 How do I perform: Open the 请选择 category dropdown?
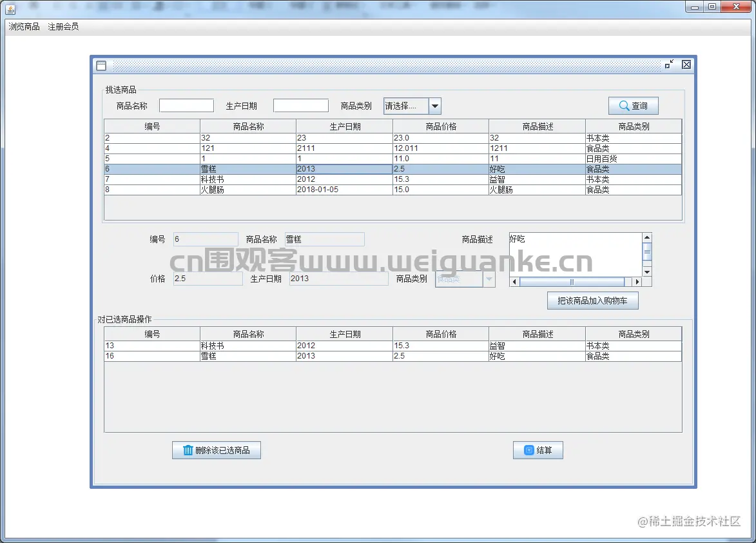pyautogui.click(x=412, y=106)
